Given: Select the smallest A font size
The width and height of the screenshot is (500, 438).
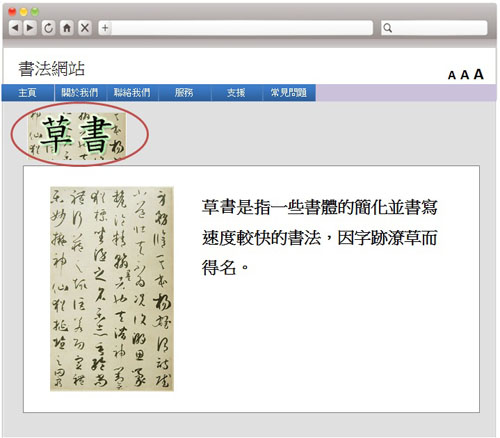Looking at the screenshot, I should click(452, 76).
